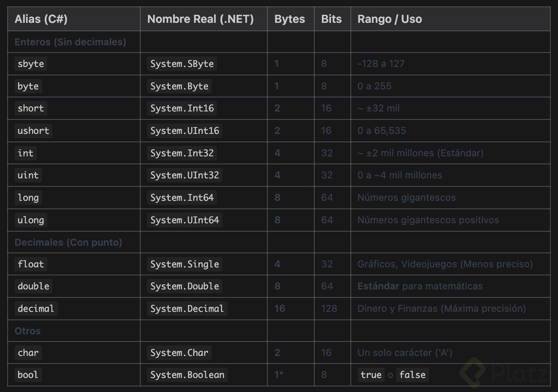Select the "ulong" alias code tag
Viewport: 558px width, 392px height.
click(31, 220)
